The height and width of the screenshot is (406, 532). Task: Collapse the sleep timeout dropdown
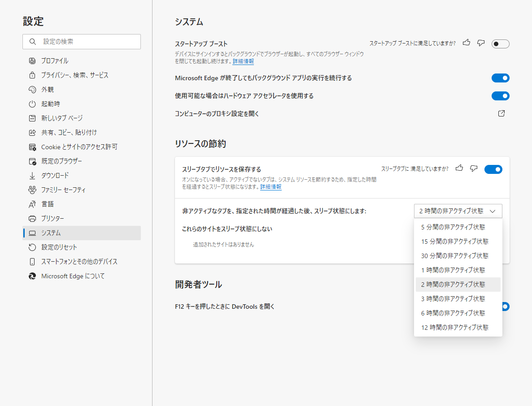(458, 211)
